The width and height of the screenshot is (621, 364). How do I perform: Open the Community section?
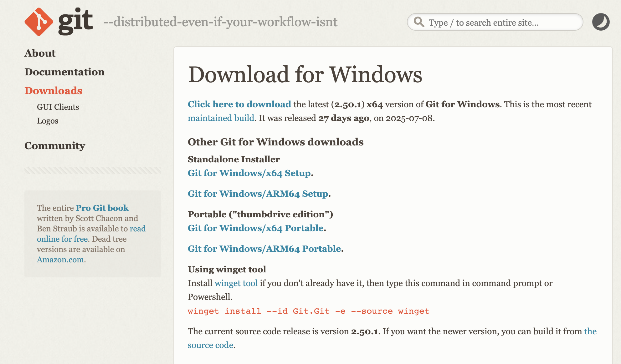point(55,146)
